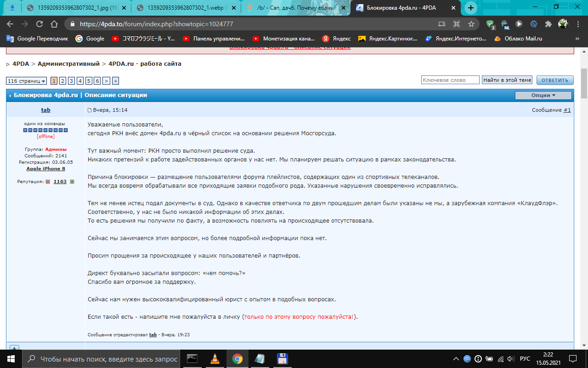The image size is (588, 368).
Task: Open the Chrome profile avatar
Action: click(563, 24)
